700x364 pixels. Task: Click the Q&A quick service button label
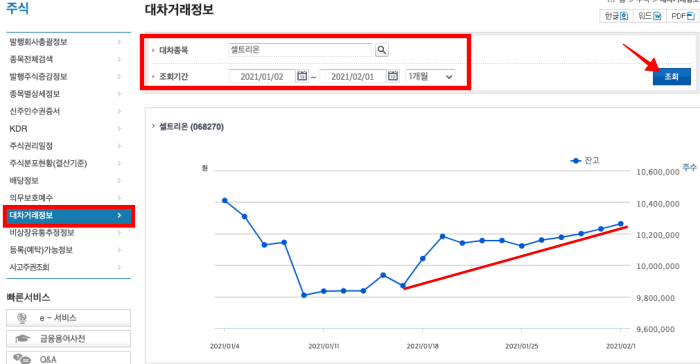click(48, 360)
